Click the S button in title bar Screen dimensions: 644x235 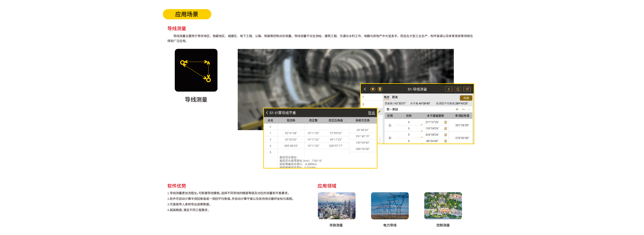[449, 89]
